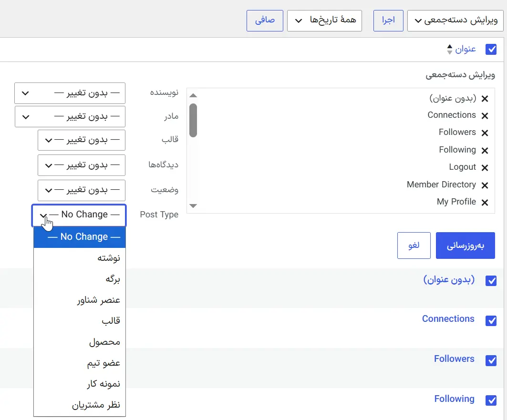Choose نوشته in Post Type list
The image size is (507, 420).
80,258
